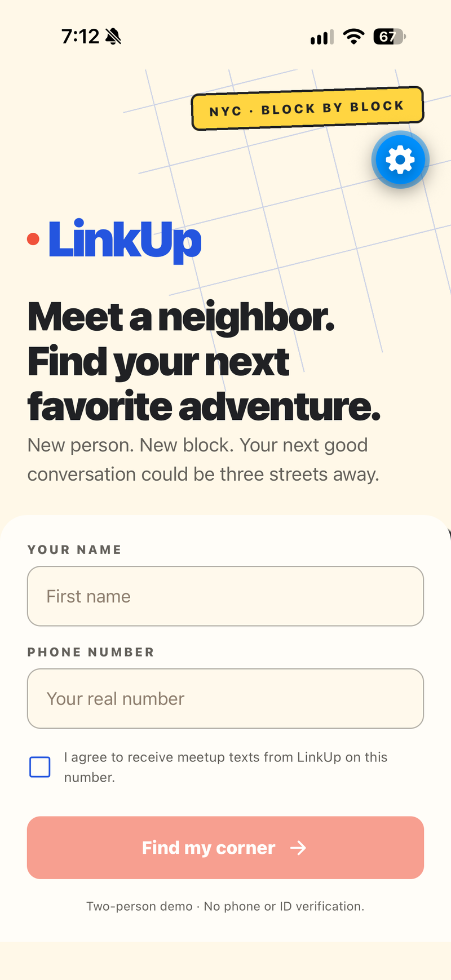The height and width of the screenshot is (980, 451).
Task: Focus the Your real number phone field
Action: tap(225, 699)
